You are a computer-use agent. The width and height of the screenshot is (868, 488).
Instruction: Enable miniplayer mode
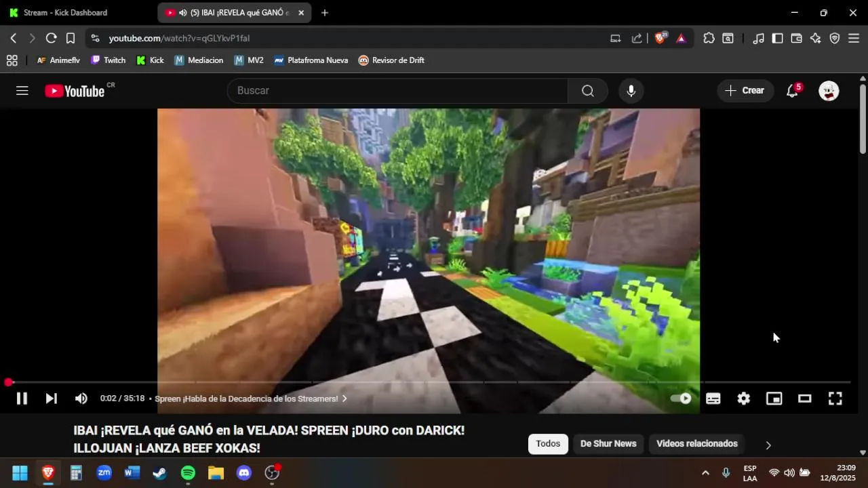[774, 399]
